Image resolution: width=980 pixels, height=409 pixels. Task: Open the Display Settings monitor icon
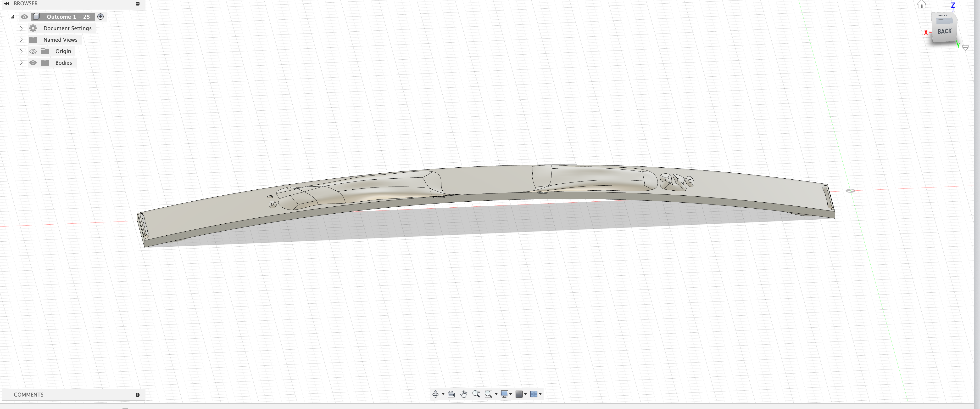click(x=504, y=394)
